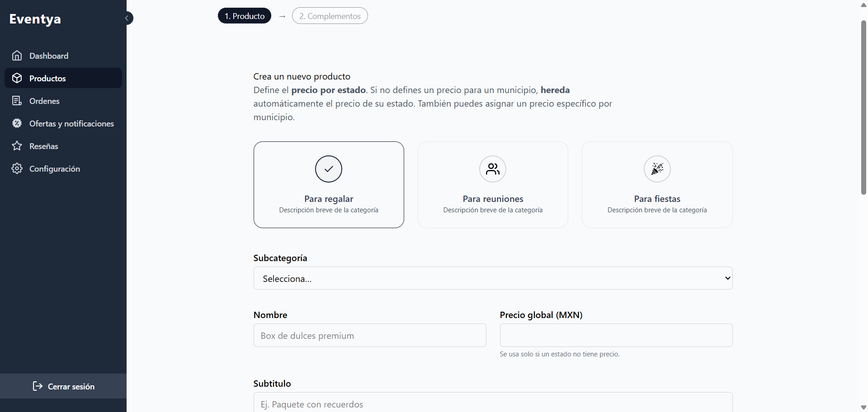Expand the Selecciona dropdown chevron
This screenshot has height=412, width=868.
pyautogui.click(x=726, y=278)
